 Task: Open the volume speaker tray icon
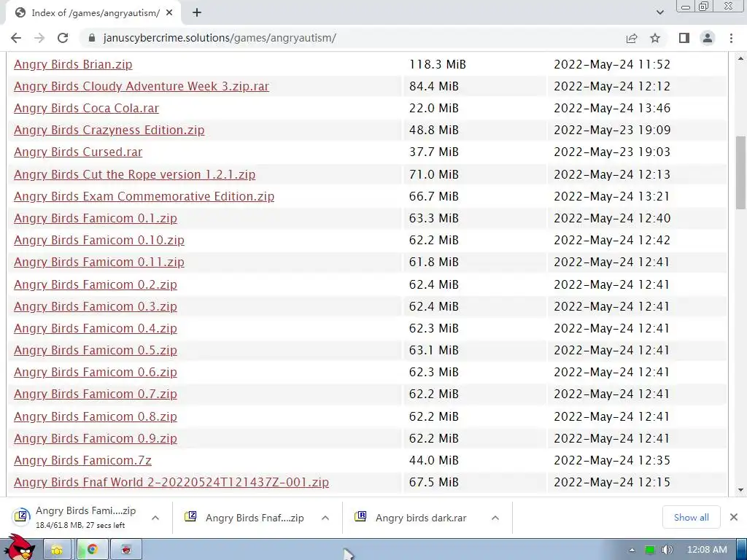pos(667,550)
